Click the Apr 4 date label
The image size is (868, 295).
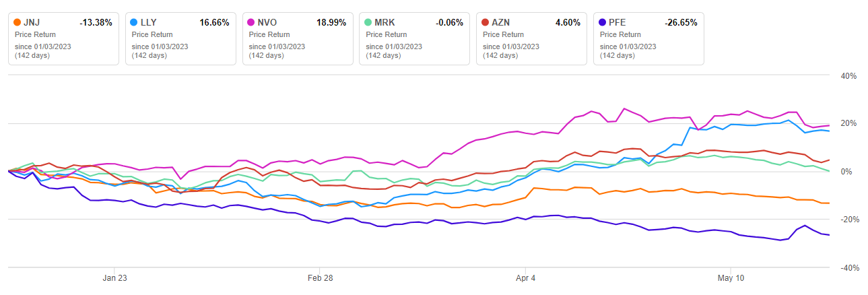tap(526, 277)
